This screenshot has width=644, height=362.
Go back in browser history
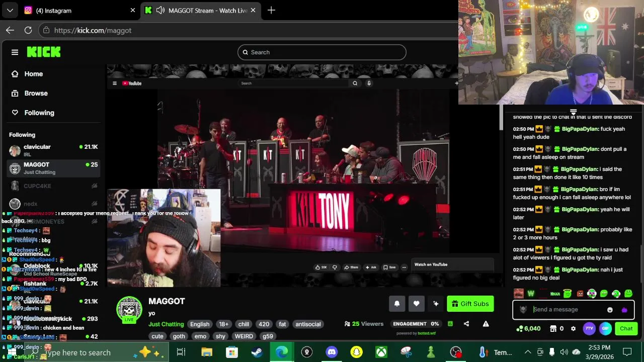pos(10,30)
